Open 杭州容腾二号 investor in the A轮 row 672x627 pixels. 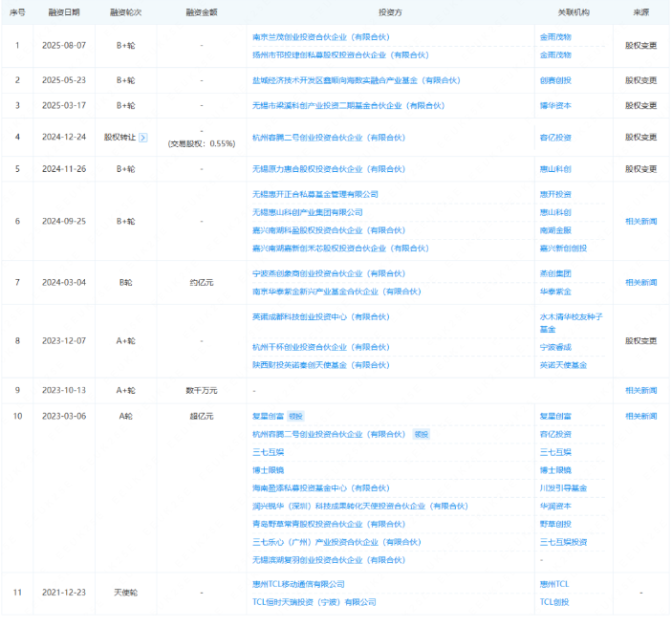(329, 435)
